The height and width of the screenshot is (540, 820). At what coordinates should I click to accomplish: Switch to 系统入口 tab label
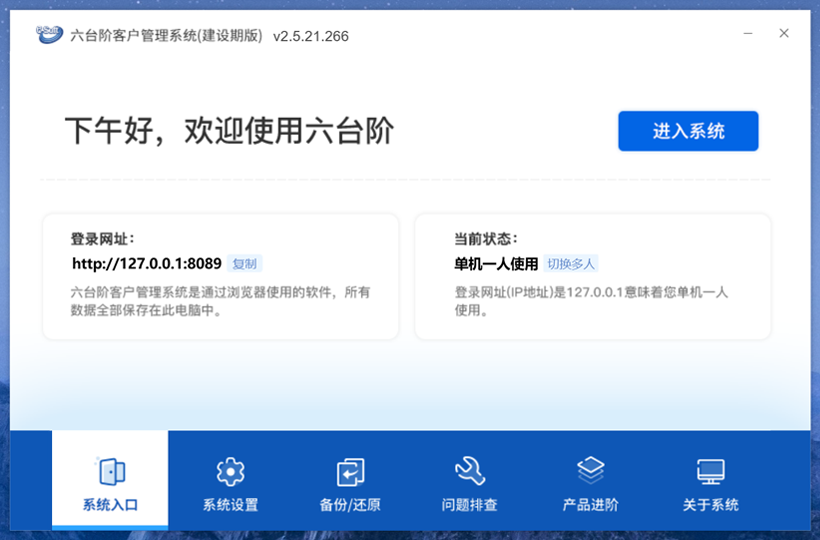click(110, 504)
